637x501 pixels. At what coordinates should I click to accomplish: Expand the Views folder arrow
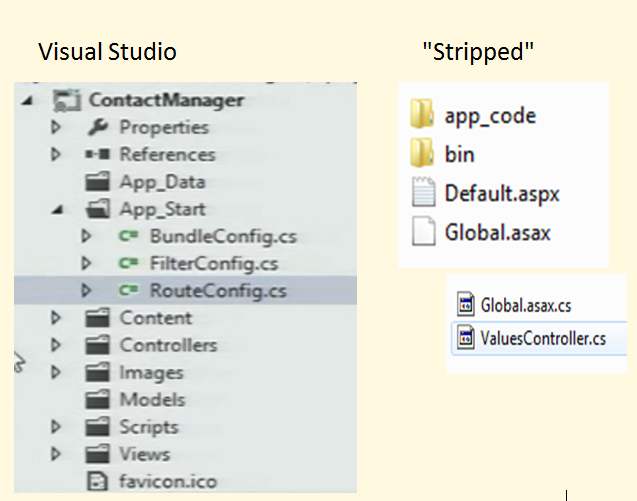56,454
